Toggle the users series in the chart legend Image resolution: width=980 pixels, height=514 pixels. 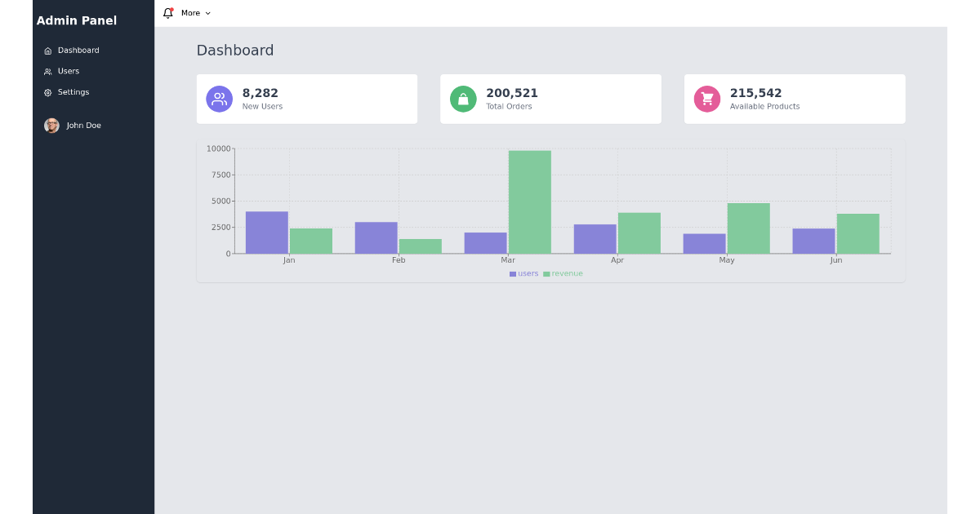click(523, 273)
